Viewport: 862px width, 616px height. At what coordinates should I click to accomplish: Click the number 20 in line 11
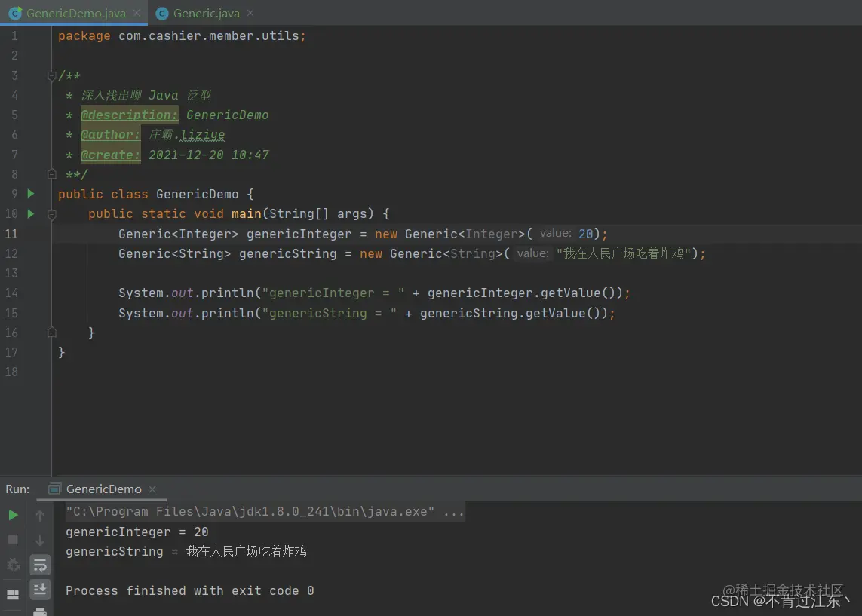[x=585, y=234]
